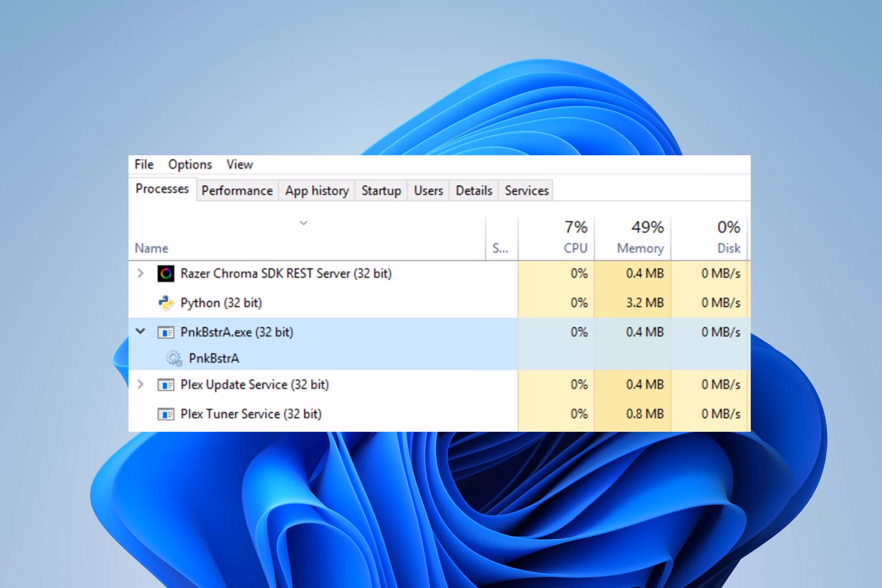Click the Plex Tuner Service icon
This screenshot has width=882, height=588.
tap(165, 414)
